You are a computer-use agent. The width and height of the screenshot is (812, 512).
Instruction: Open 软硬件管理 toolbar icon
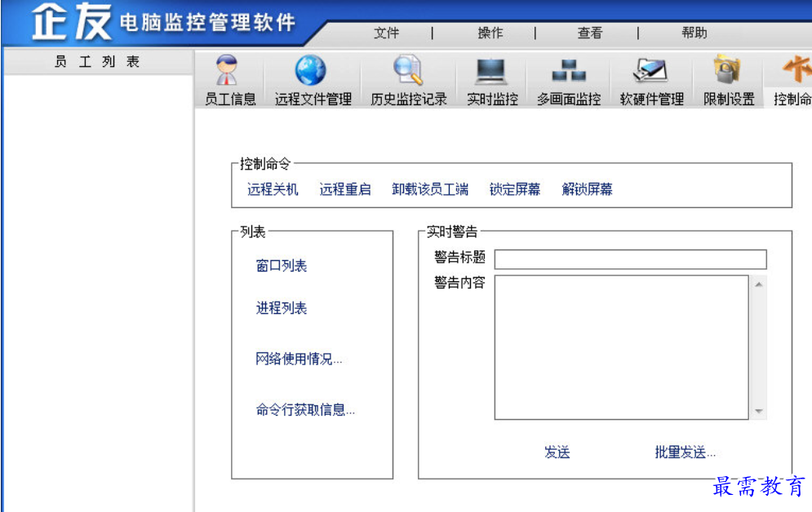click(651, 72)
